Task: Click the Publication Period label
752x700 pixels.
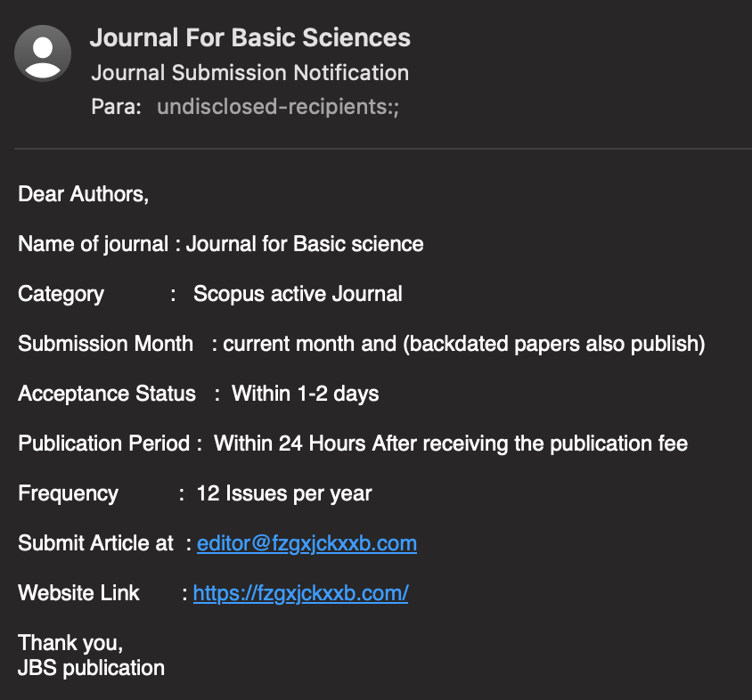Action: pyautogui.click(x=104, y=444)
